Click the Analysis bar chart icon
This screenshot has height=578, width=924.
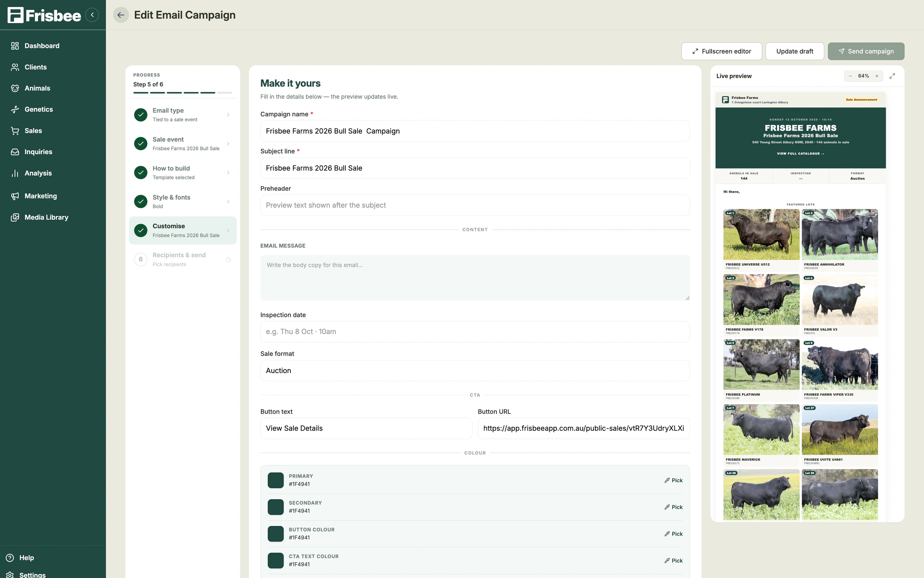tap(15, 173)
